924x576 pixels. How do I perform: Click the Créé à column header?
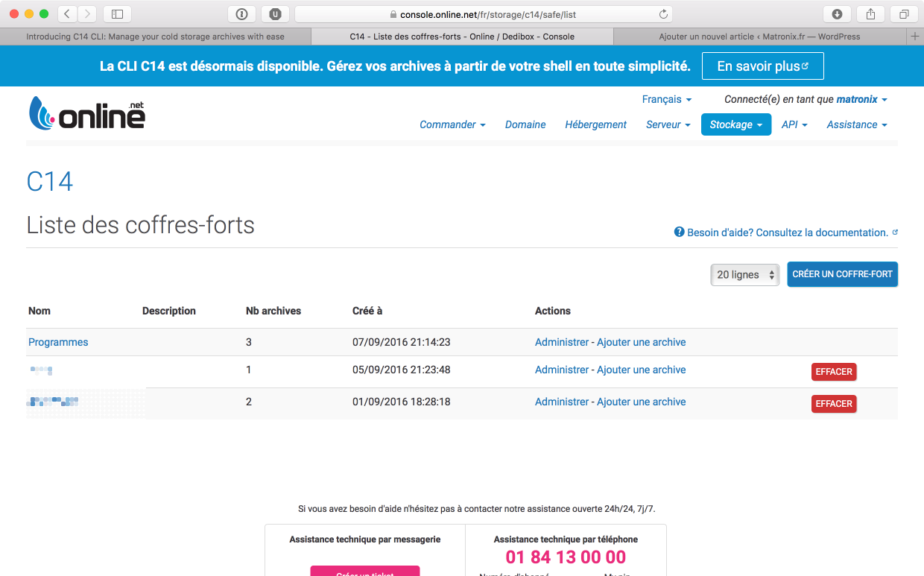367,311
